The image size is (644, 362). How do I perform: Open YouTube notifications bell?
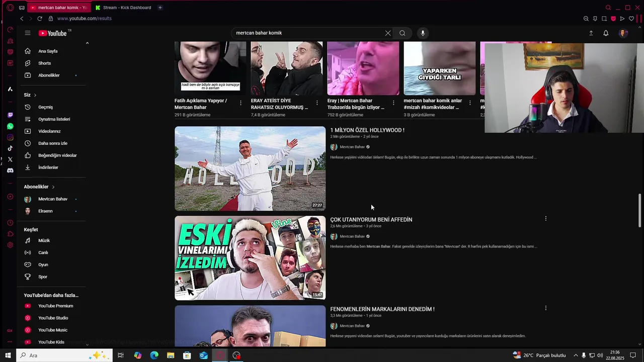(x=606, y=33)
